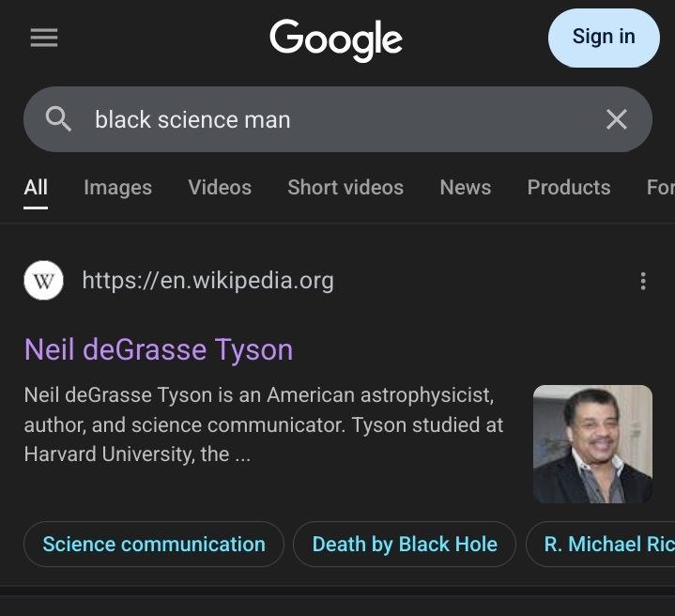The width and height of the screenshot is (675, 616).
Task: Click the Google logo
Action: [x=336, y=40]
